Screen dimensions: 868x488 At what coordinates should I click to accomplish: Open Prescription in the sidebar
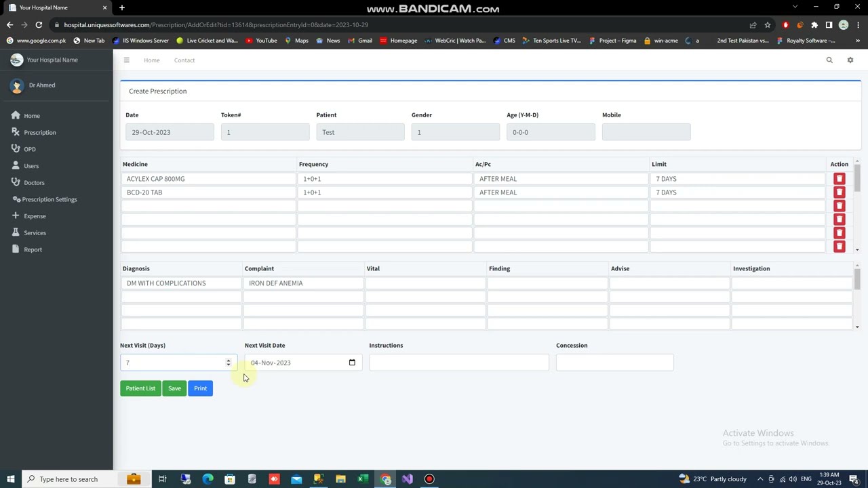(40, 133)
